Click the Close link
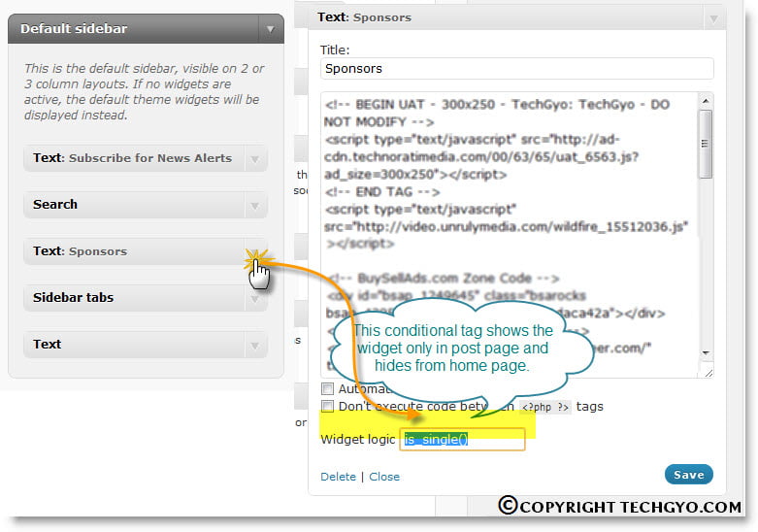The width and height of the screenshot is (758, 532). tap(384, 477)
